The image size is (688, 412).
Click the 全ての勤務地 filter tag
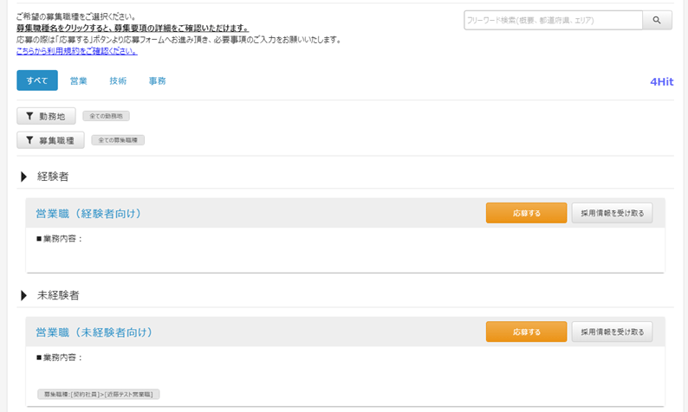pos(106,117)
